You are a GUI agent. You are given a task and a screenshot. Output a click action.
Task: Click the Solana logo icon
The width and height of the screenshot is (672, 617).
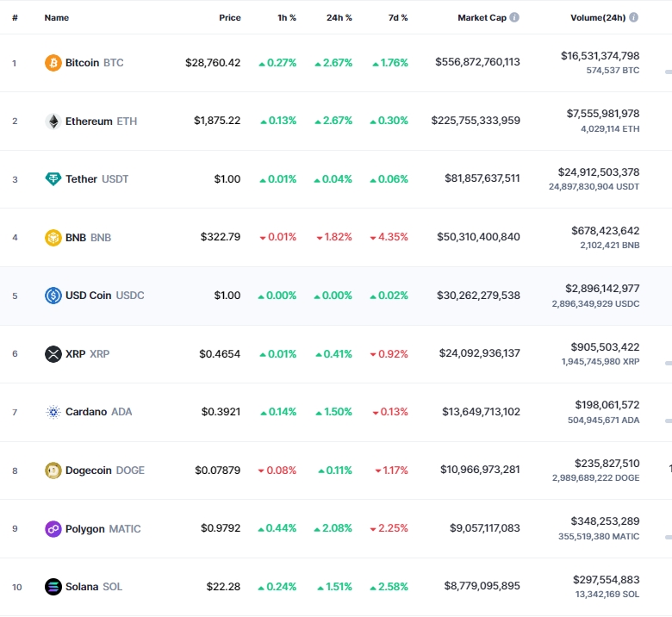pos(53,587)
